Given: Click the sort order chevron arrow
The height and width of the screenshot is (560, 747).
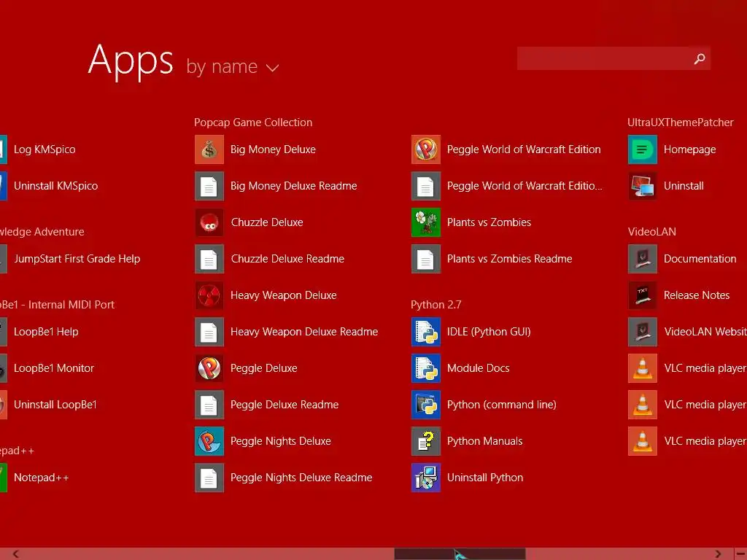Looking at the screenshot, I should pos(273,68).
